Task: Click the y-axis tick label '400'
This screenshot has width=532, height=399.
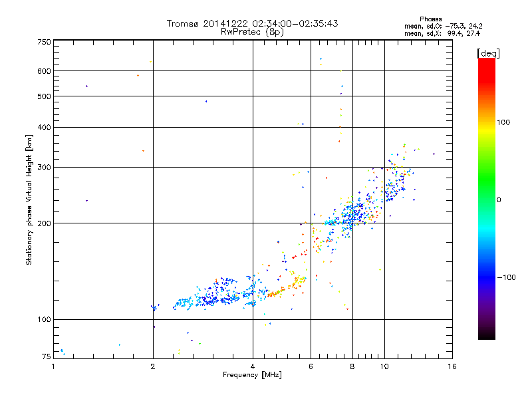Action: click(x=44, y=127)
